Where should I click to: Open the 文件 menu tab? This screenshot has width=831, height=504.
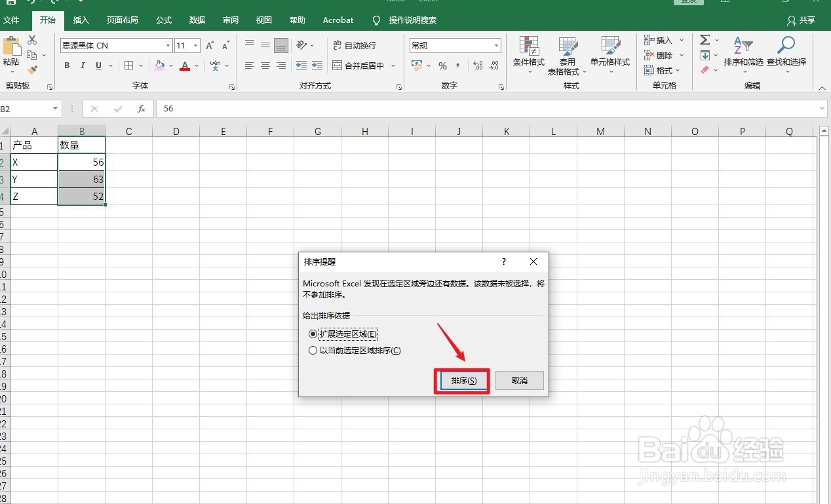pyautogui.click(x=11, y=20)
